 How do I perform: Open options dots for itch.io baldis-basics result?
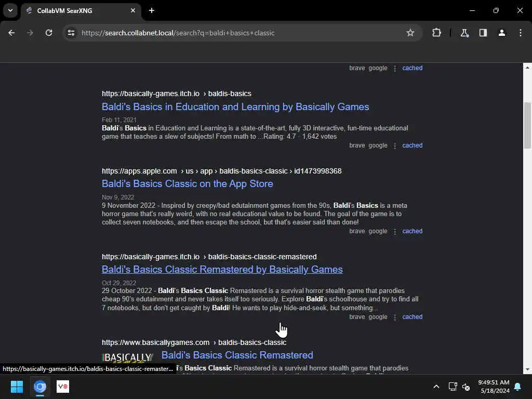coord(395,145)
